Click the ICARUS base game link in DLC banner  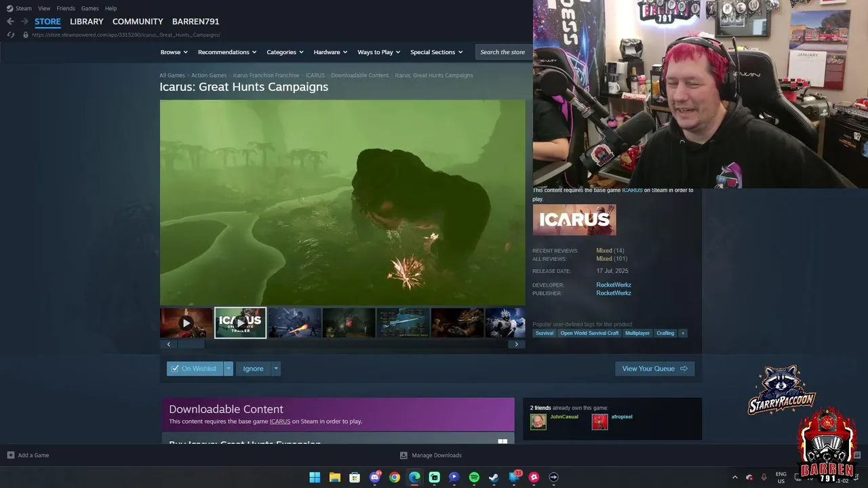pyautogui.click(x=279, y=422)
